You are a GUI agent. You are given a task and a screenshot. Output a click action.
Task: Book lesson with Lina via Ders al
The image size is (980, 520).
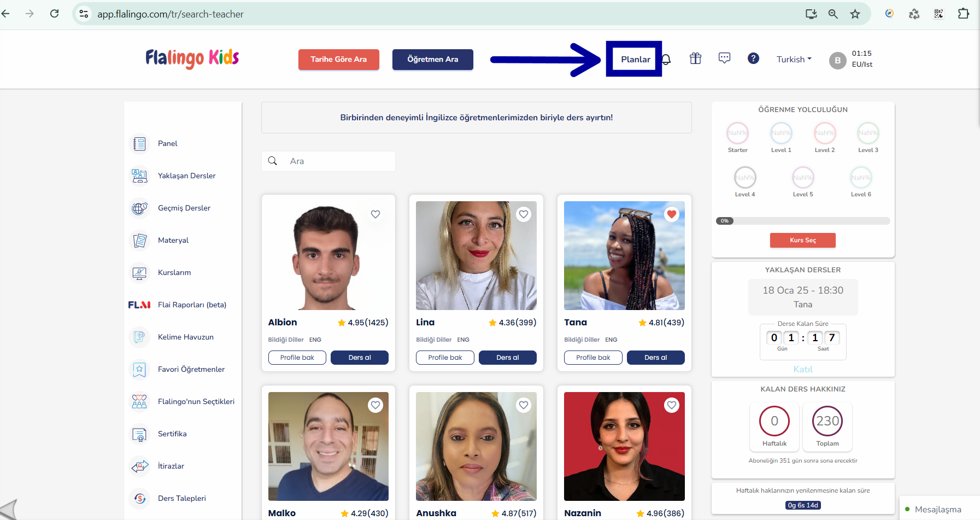click(x=508, y=358)
